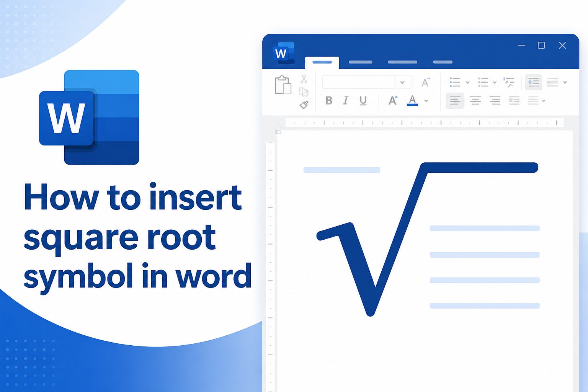Toggle Bold formatting

click(328, 101)
